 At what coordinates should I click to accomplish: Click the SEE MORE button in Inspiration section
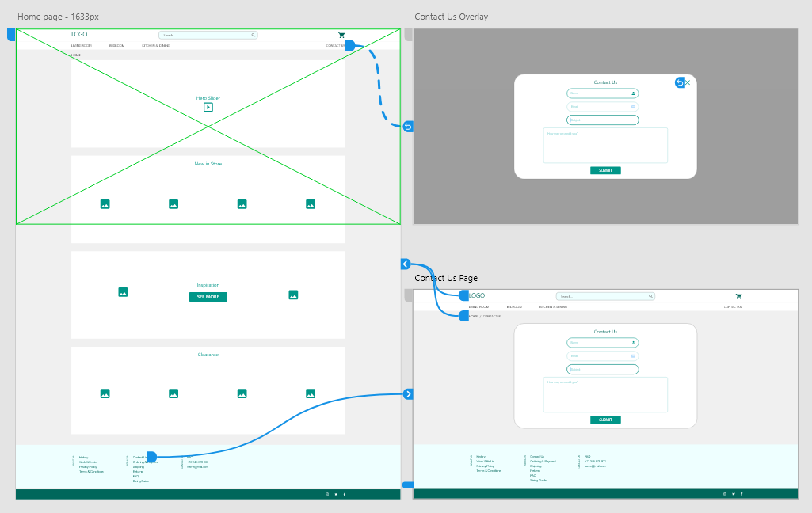208,297
